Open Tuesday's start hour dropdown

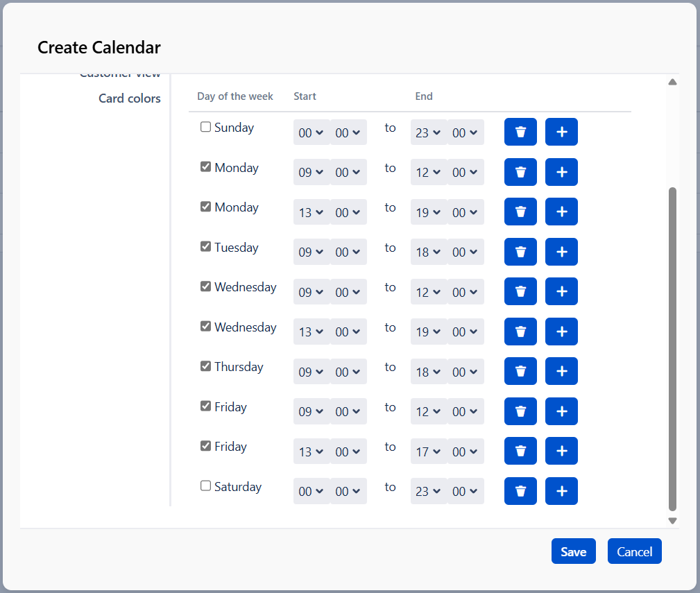coord(311,252)
